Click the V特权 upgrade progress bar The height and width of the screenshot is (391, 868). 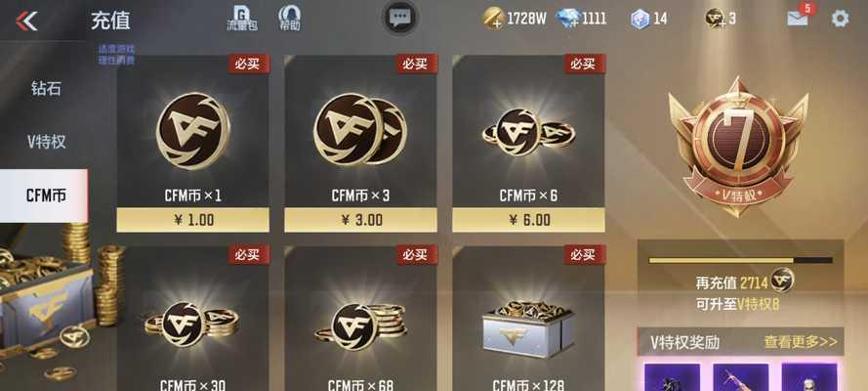point(741,260)
